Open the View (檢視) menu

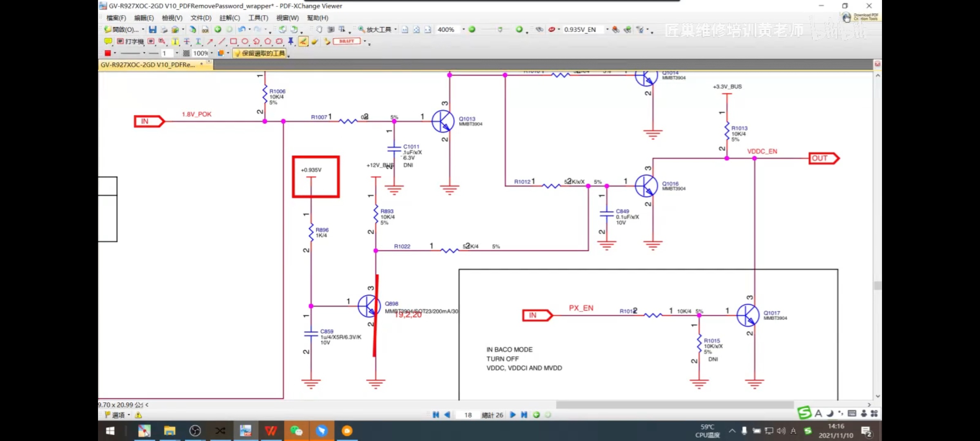tap(172, 18)
